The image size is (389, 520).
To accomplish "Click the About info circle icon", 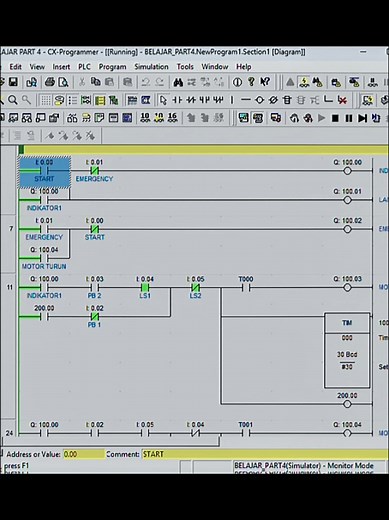I will pyautogui.click(x=237, y=82).
